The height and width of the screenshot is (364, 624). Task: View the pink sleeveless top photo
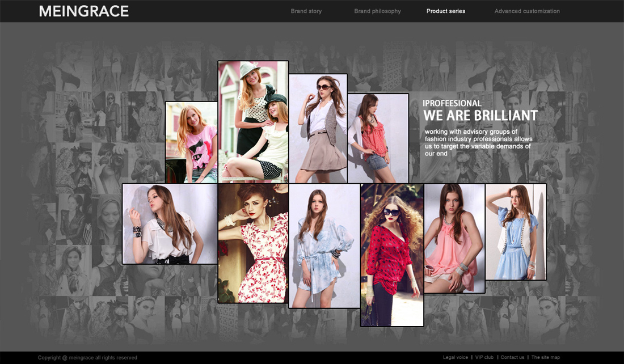(x=454, y=238)
